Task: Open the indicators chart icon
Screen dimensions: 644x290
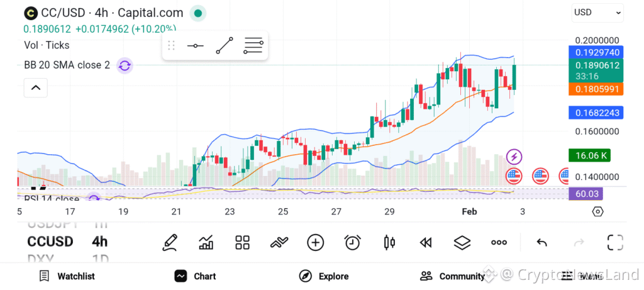Action: point(206,242)
